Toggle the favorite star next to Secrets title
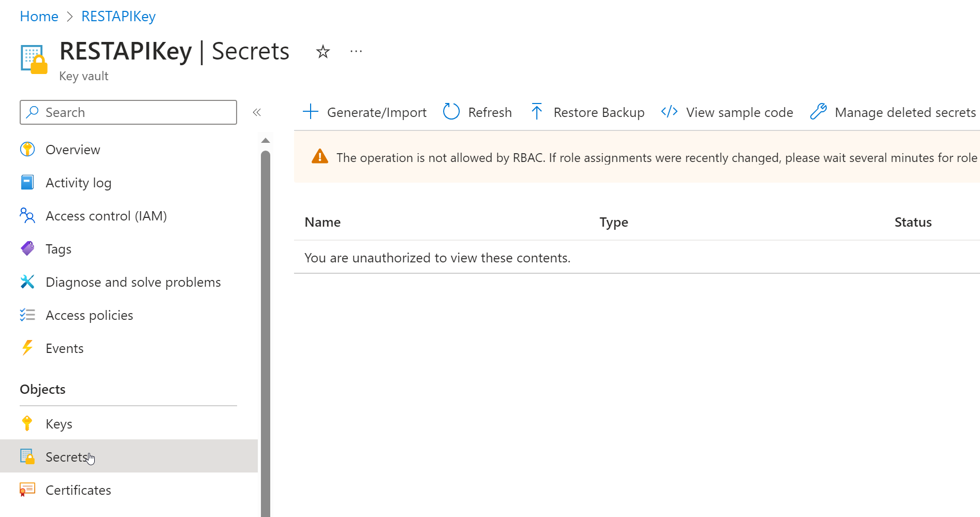The height and width of the screenshot is (517, 980). pyautogui.click(x=322, y=51)
